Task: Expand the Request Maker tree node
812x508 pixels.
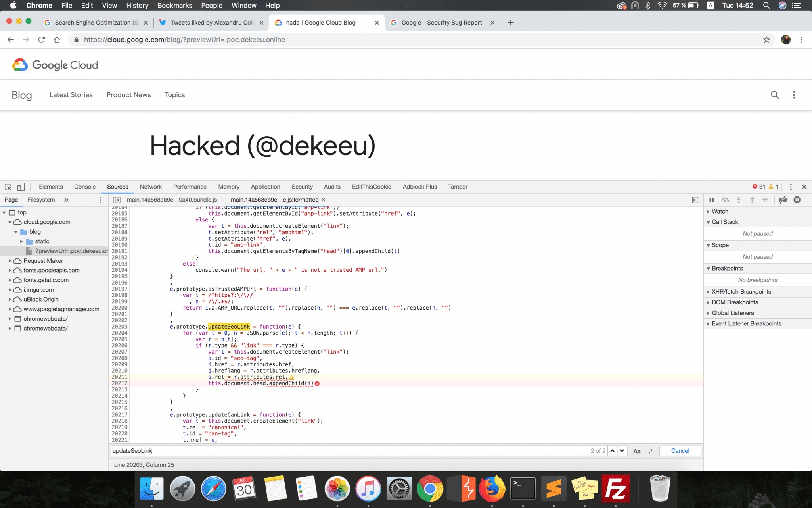Action: point(10,261)
